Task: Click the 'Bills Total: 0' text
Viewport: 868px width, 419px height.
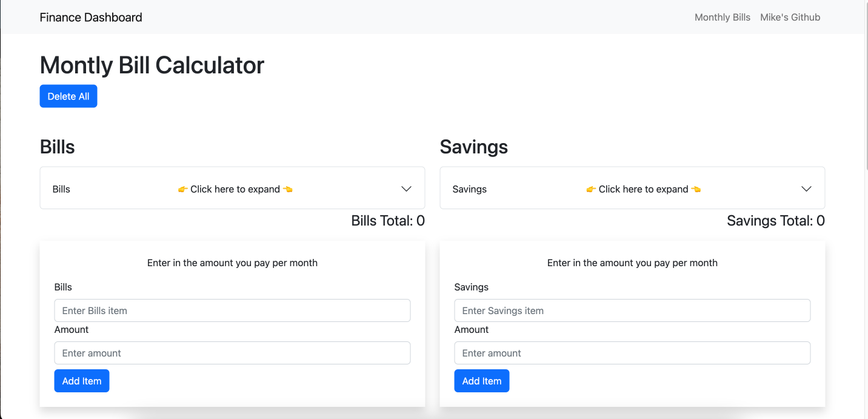Action: (388, 221)
